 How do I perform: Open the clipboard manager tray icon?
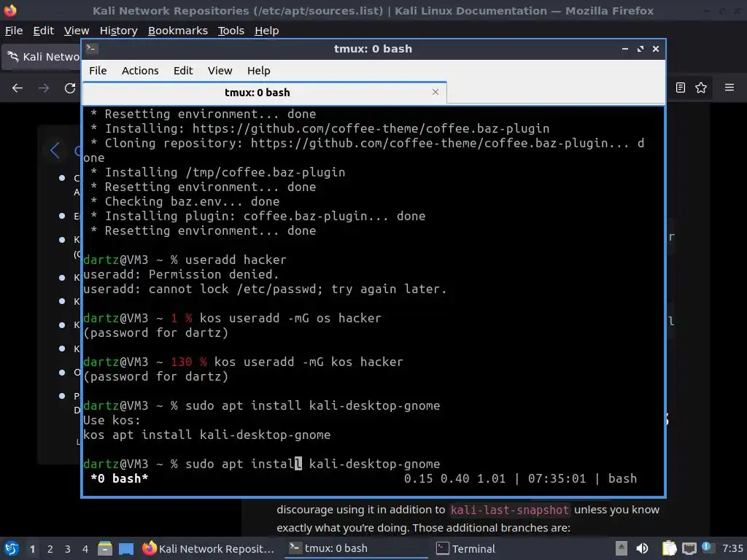(x=670, y=548)
